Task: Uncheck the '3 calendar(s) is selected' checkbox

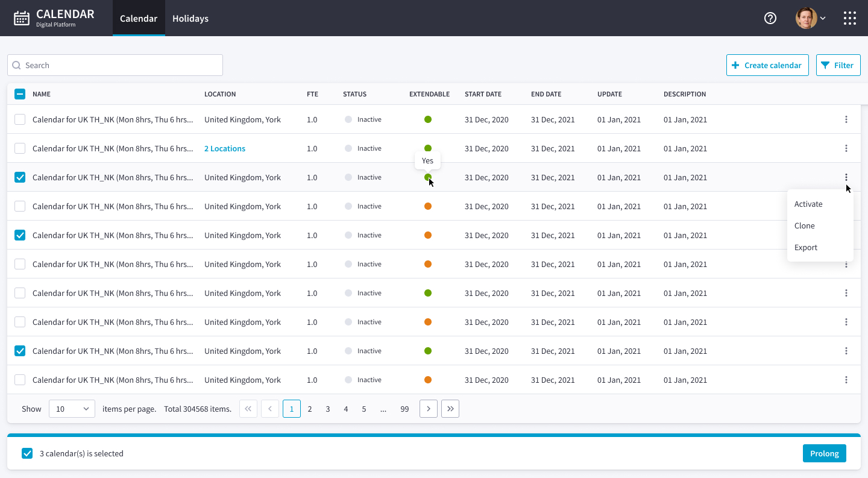Action: pos(27,453)
